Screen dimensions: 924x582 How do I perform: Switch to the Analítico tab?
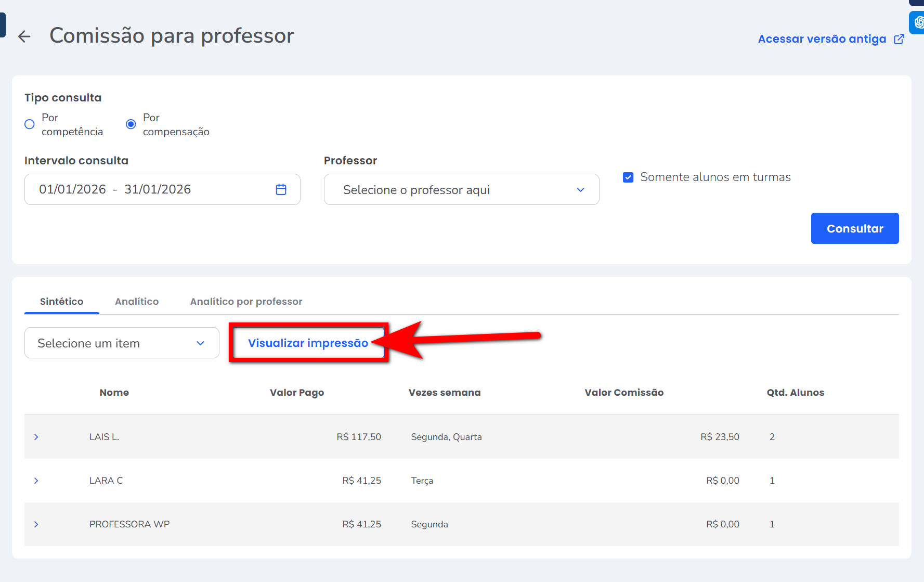137,302
